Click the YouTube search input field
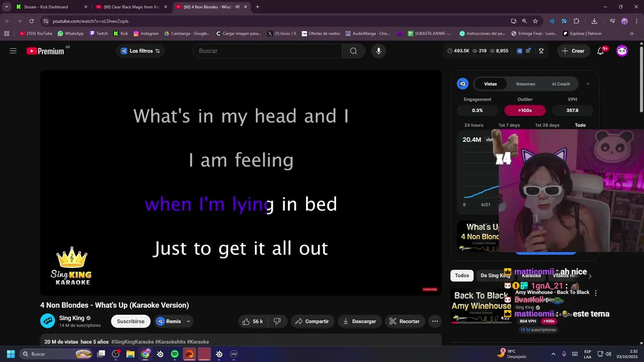Viewport: 644px width, 362px height. pyautogui.click(x=267, y=51)
